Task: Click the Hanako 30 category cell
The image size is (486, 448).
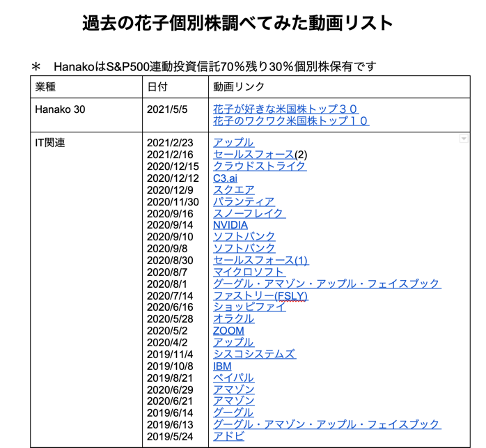Action: click(86, 115)
